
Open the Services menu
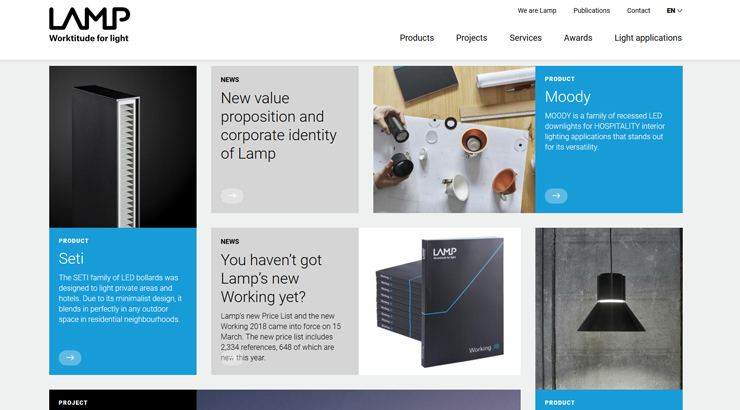point(525,38)
